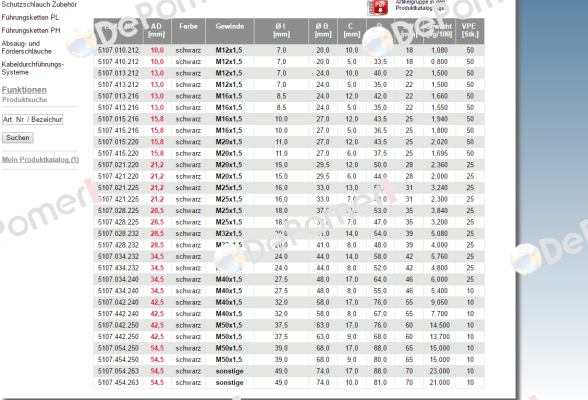588x400 pixels.
Task: Focus the Art. Nr. / Bezeichnung search field
Action: coord(32,120)
